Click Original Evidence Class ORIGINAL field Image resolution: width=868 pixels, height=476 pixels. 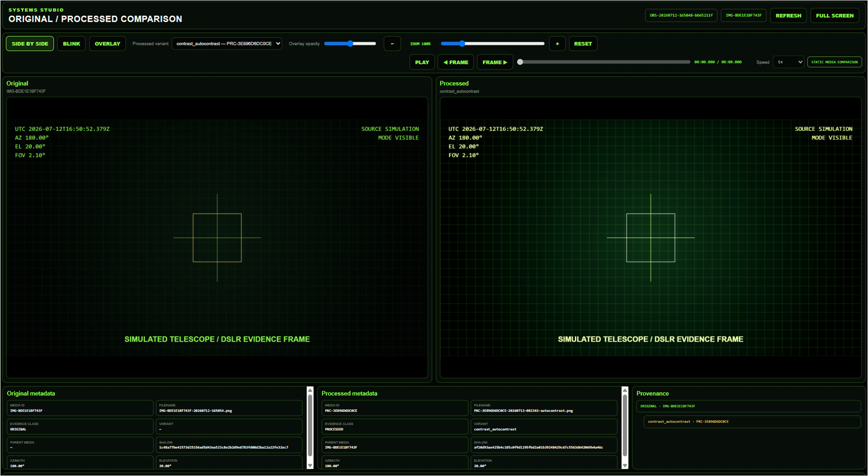coord(80,427)
